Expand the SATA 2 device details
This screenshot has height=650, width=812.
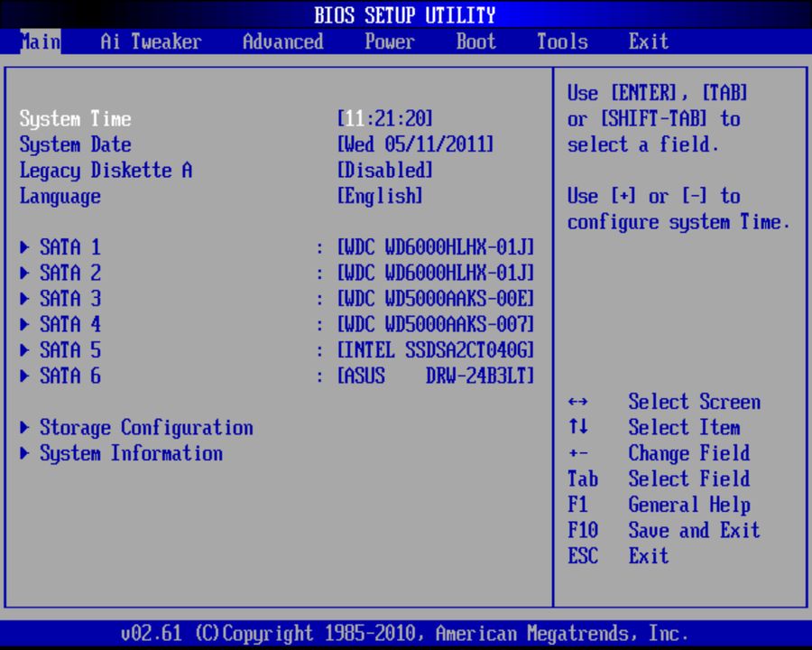[x=69, y=273]
